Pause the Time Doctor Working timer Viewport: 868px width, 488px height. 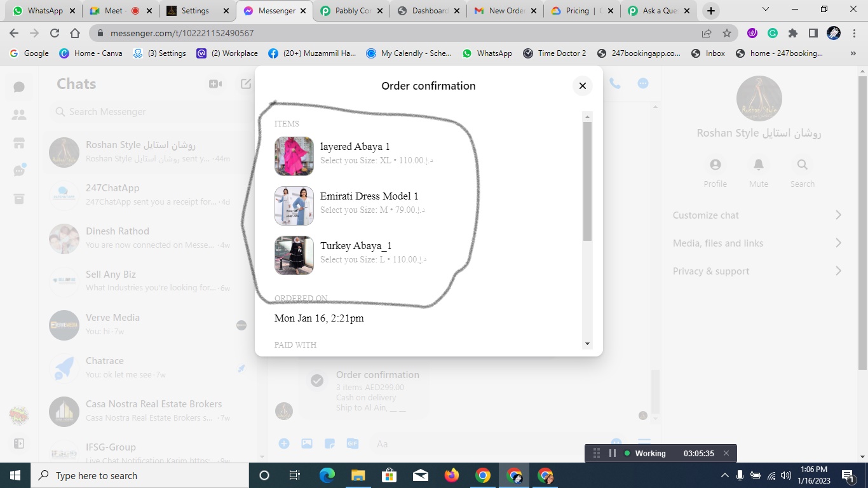(x=613, y=453)
